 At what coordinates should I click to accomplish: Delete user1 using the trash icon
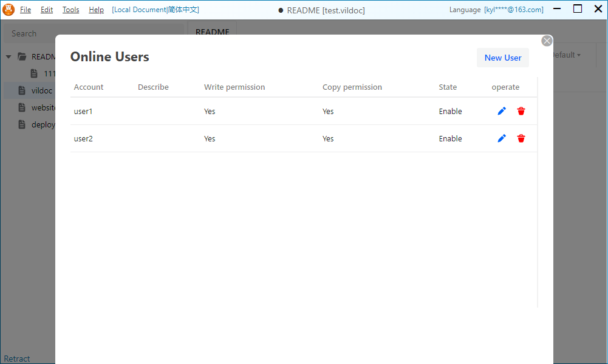[x=521, y=111]
